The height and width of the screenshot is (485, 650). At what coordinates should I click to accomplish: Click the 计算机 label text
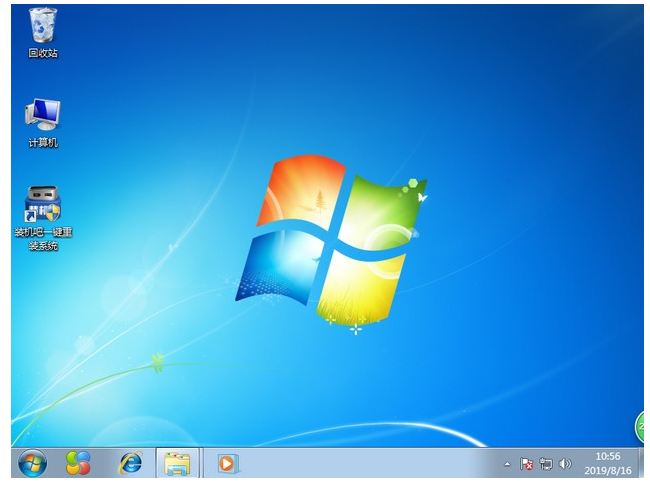pyautogui.click(x=43, y=143)
